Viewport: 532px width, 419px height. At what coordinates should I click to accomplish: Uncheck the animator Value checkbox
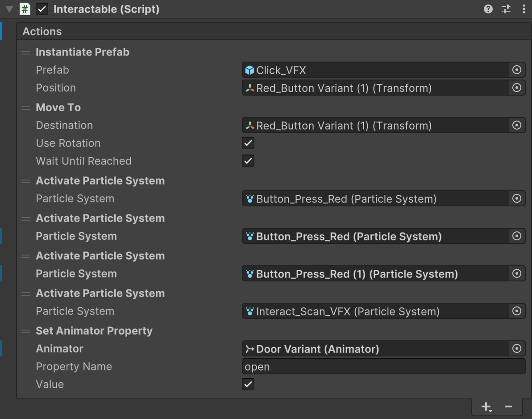click(x=248, y=385)
